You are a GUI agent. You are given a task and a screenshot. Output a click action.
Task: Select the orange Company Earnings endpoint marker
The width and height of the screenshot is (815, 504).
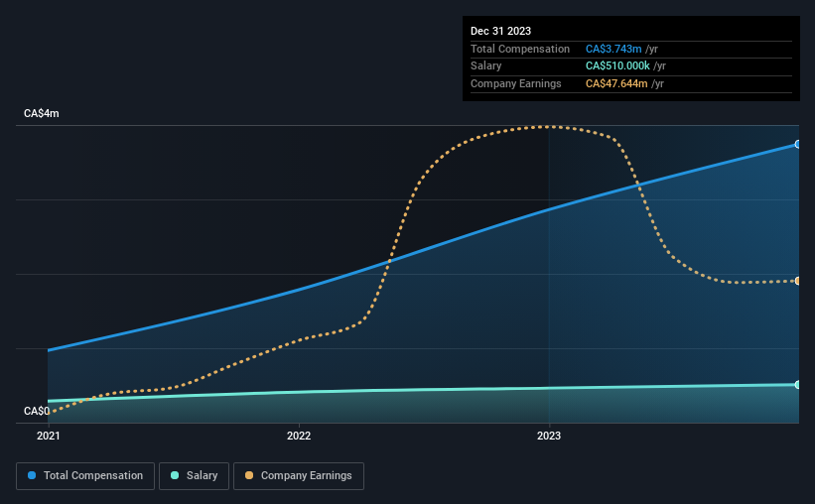[798, 281]
